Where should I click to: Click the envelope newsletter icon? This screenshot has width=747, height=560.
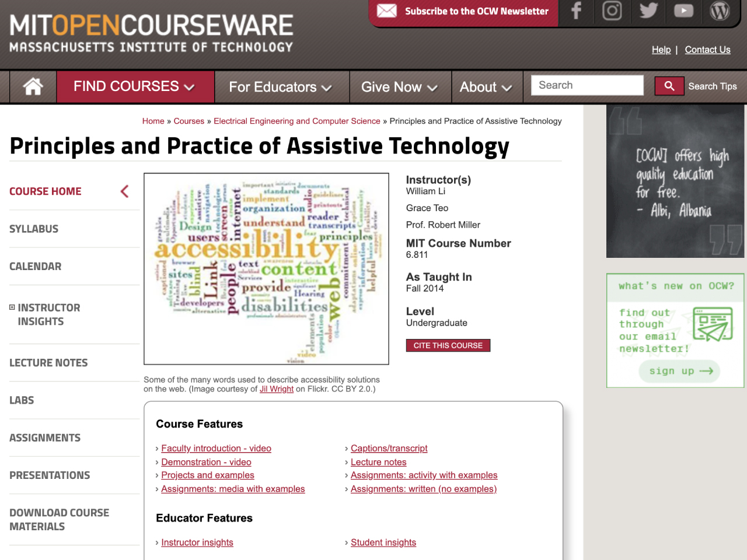pos(386,10)
